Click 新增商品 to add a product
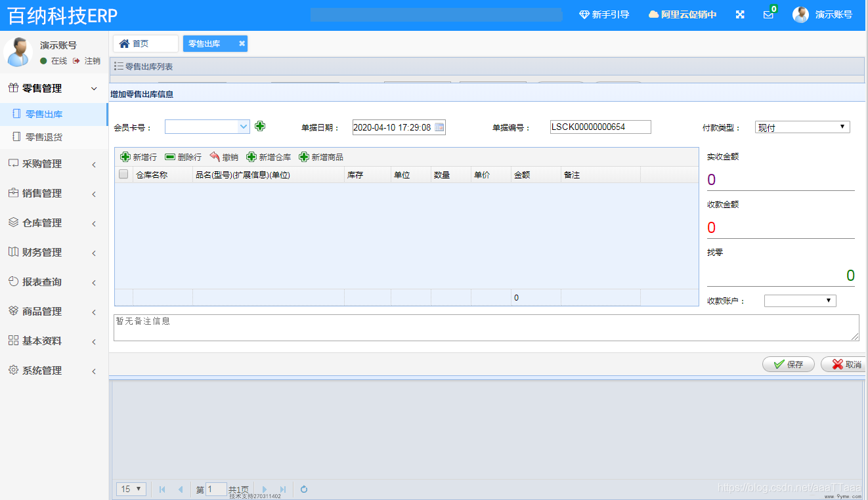 (321, 157)
